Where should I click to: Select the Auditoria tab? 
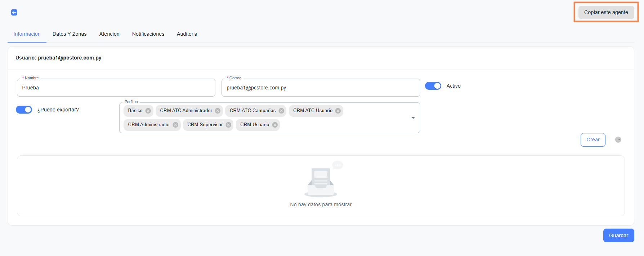(x=187, y=34)
